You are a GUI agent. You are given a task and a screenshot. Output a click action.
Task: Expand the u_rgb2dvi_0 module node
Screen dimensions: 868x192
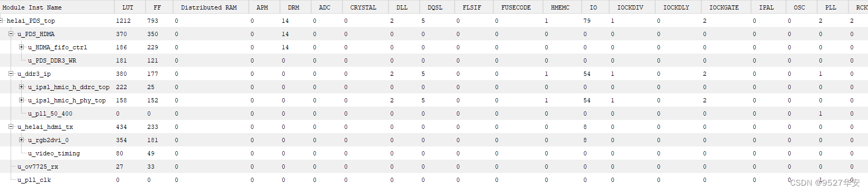21,139
